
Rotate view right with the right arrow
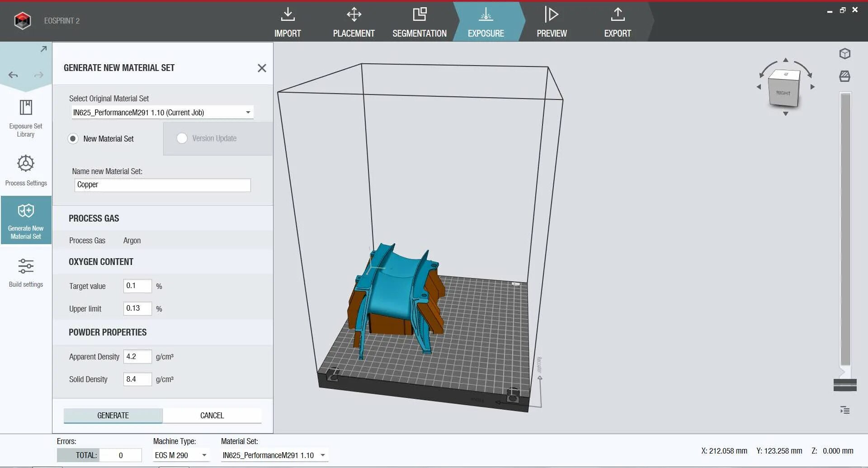coord(812,87)
